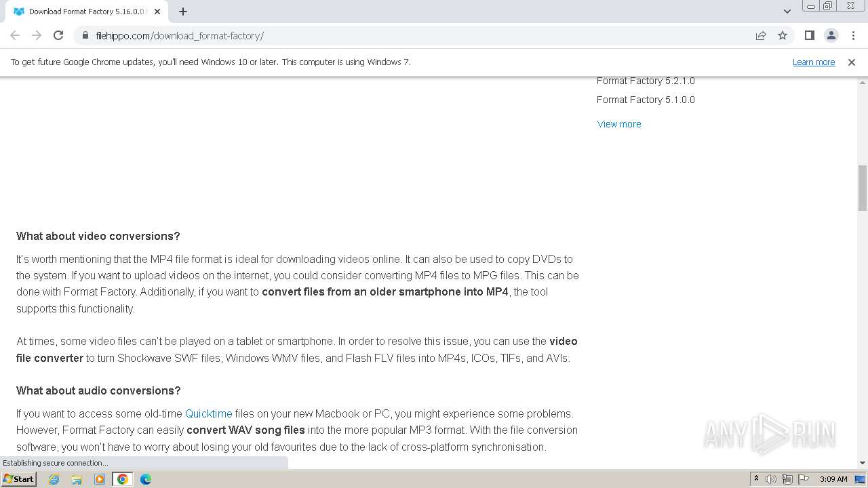This screenshot has height=488, width=868.
Task: Select the Download Format Factory tab
Action: point(87,12)
